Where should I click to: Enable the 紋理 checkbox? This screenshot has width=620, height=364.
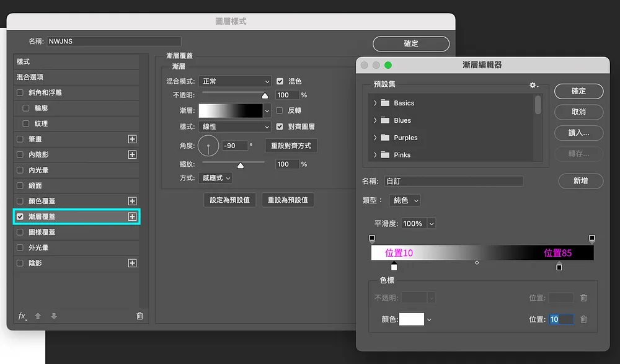(x=25, y=123)
